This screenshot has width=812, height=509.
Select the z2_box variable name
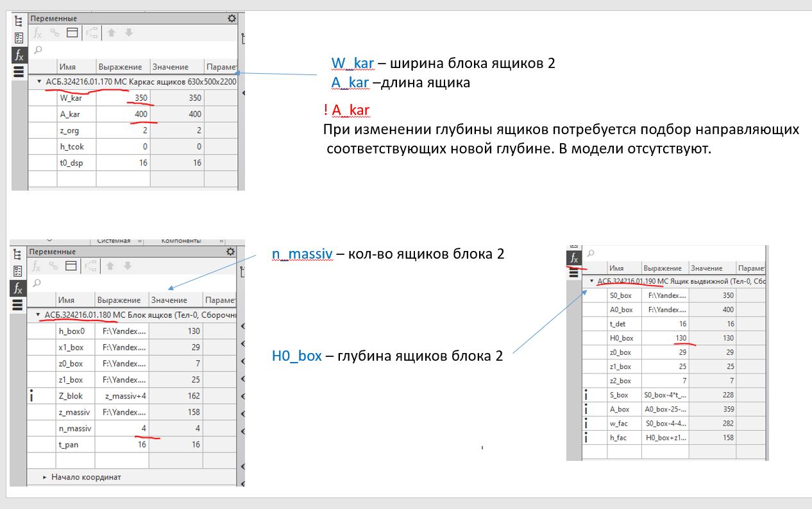(x=620, y=381)
